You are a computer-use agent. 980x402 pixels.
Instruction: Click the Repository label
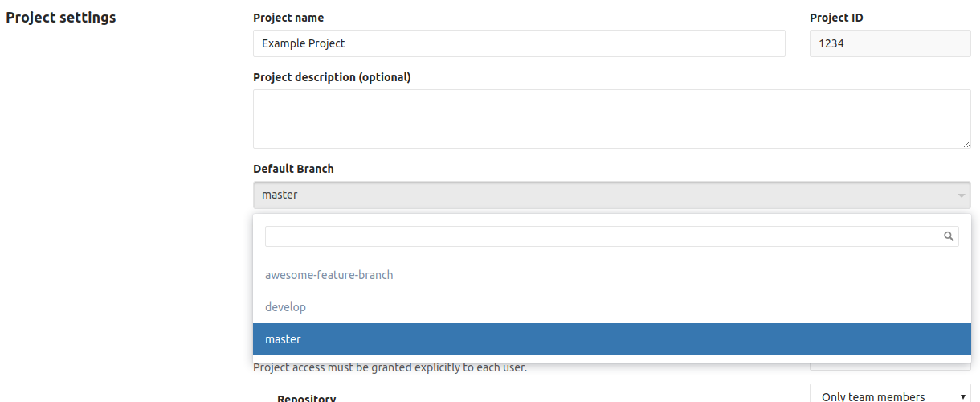[x=306, y=398]
